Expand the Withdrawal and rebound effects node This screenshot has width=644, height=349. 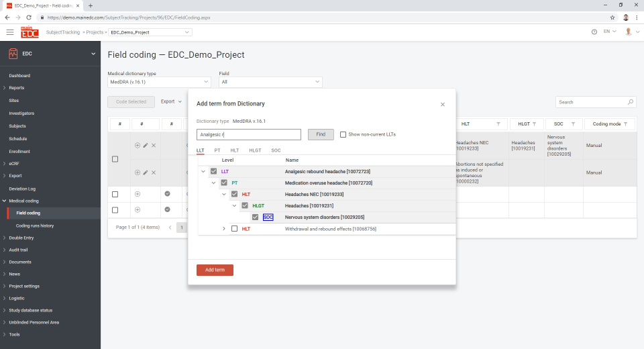point(224,229)
